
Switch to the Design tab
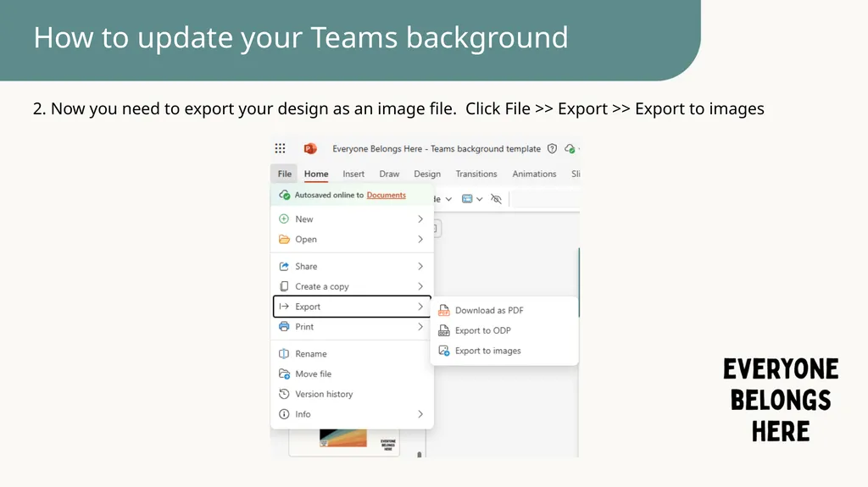(x=427, y=174)
